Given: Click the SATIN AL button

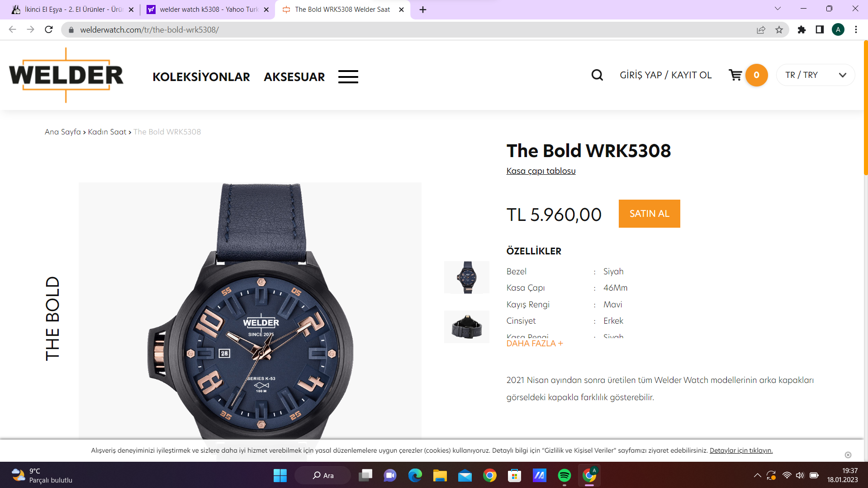Looking at the screenshot, I should 649,214.
